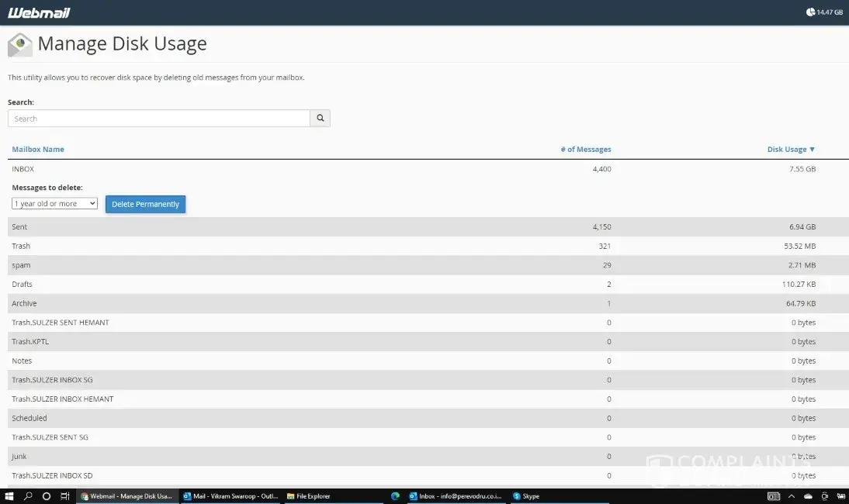The width and height of the screenshot is (849, 504).
Task: Sort by Mailbox Name column header
Action: tap(38, 150)
